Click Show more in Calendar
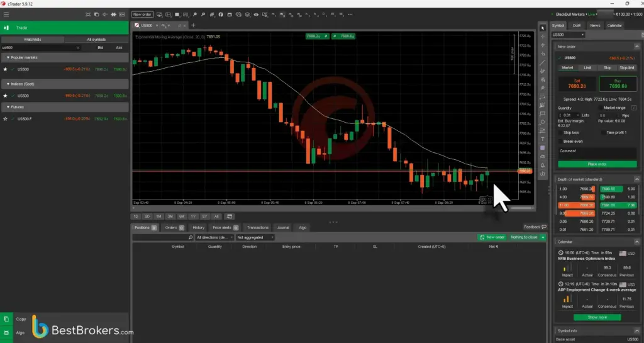This screenshot has height=343, width=644. pos(597,317)
